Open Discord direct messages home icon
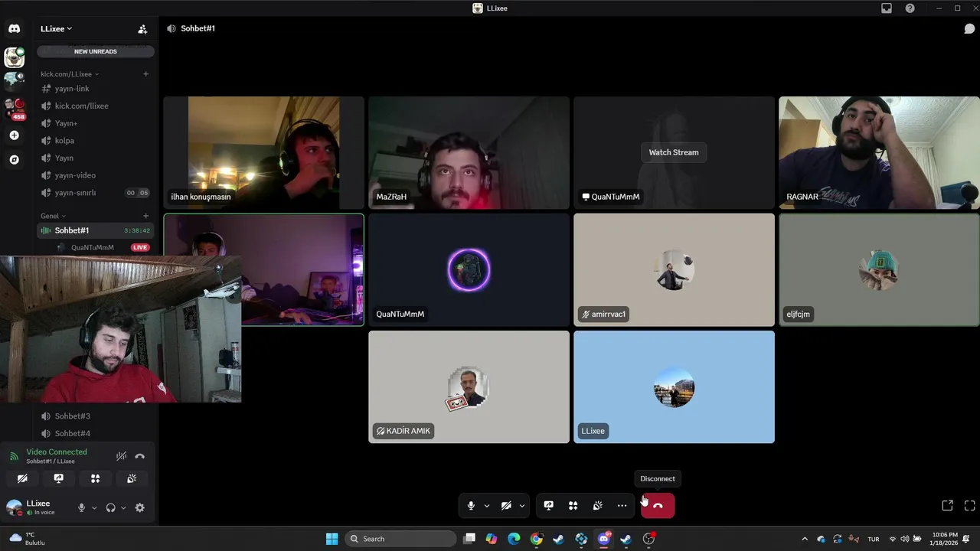 tap(14, 29)
